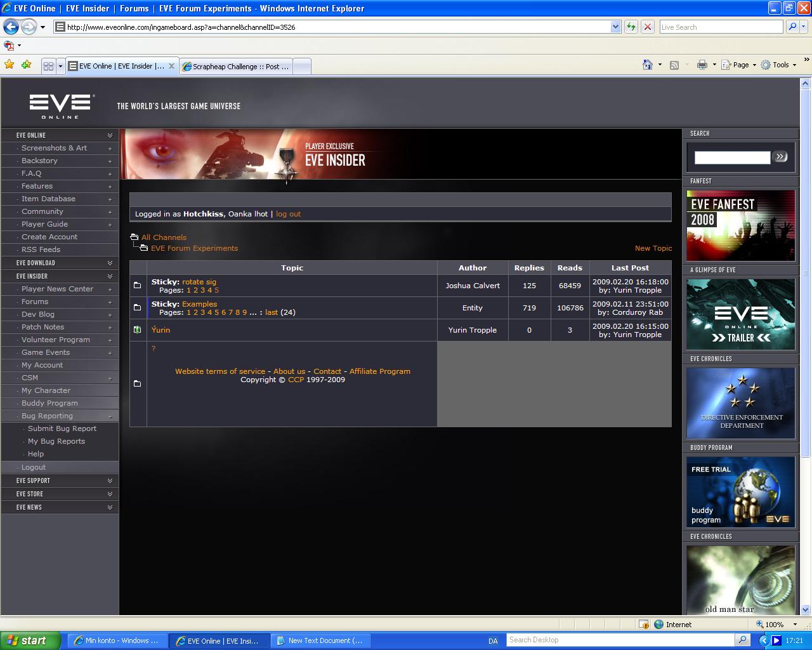Click the RSS feeds toolbar icon
The height and width of the screenshot is (650, 812).
pos(674,65)
